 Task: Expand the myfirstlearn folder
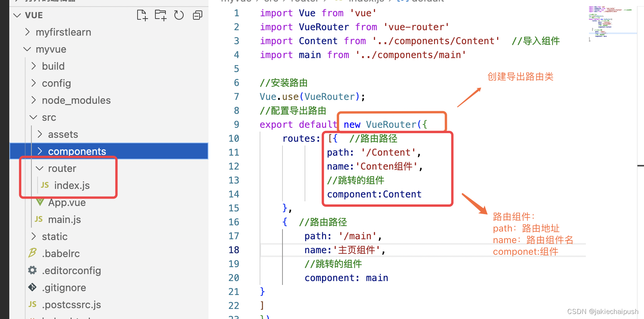pyautogui.click(x=27, y=32)
